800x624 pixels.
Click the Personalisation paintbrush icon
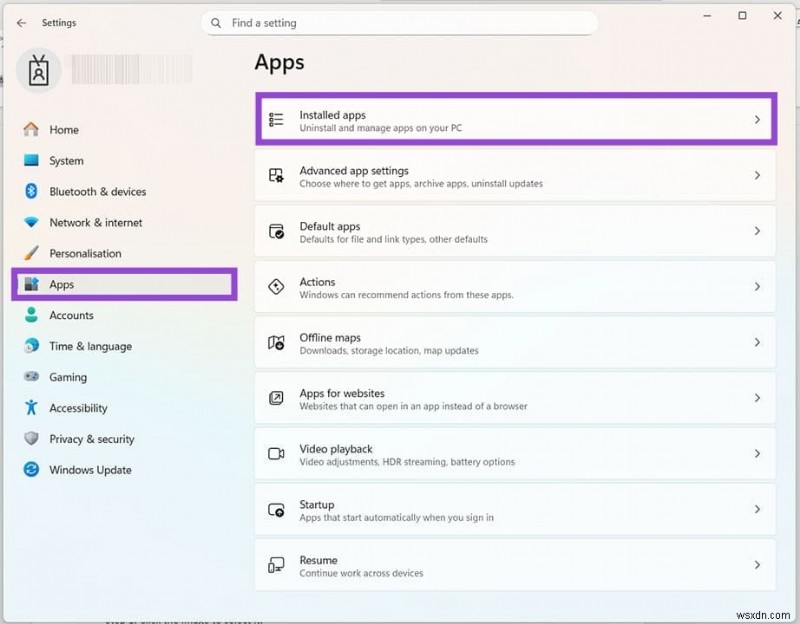31,253
